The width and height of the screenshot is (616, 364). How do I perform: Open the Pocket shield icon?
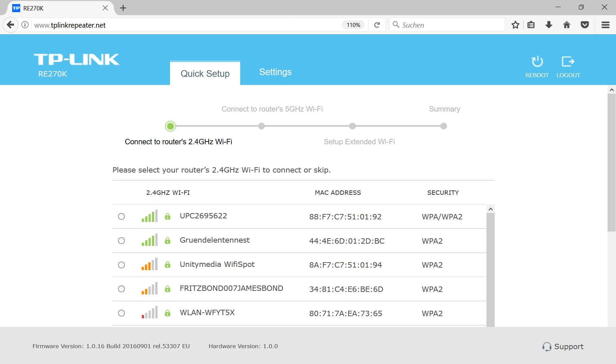coord(585,25)
